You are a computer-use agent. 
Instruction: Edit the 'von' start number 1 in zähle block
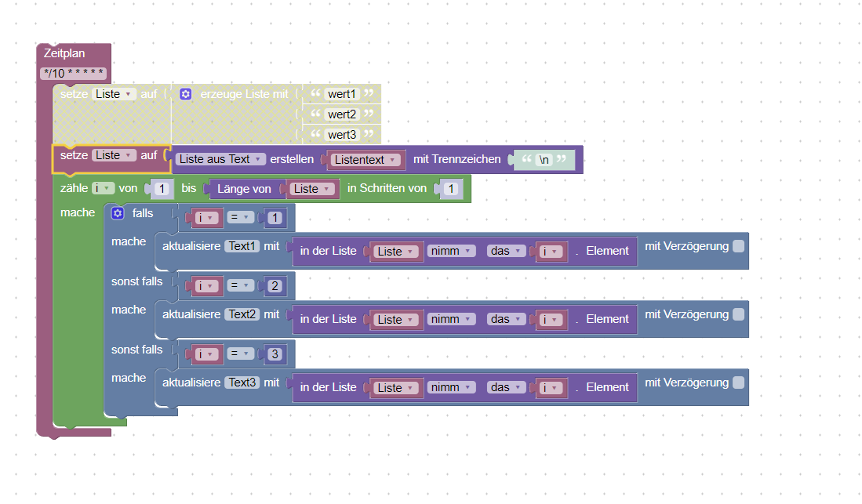click(x=162, y=189)
